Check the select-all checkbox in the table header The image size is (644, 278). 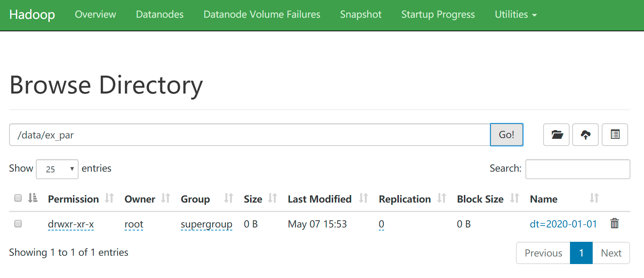pyautogui.click(x=18, y=198)
